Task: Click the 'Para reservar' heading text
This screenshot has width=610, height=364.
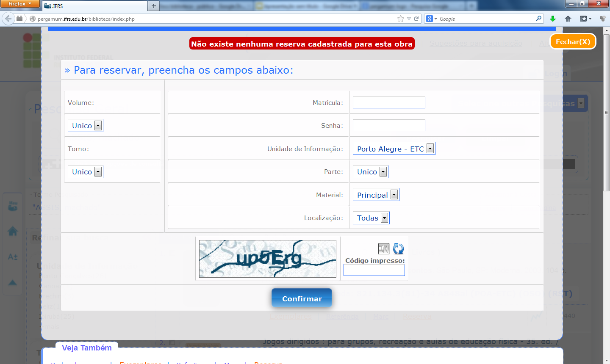Action: [179, 70]
